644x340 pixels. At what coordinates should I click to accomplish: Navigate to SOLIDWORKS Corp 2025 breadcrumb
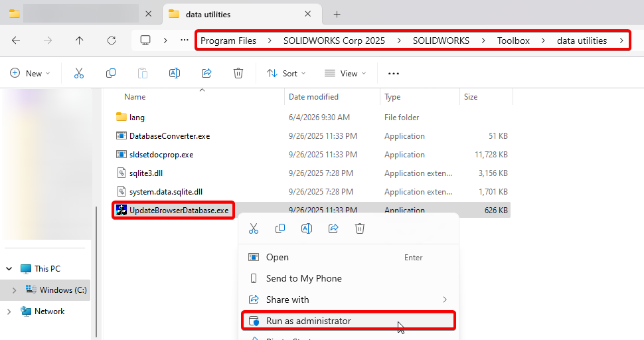334,41
